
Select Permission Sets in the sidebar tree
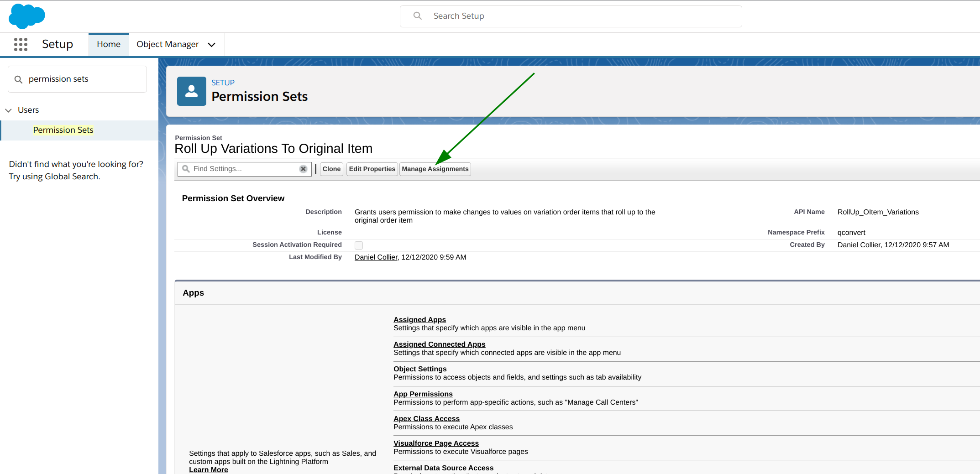[x=63, y=130]
